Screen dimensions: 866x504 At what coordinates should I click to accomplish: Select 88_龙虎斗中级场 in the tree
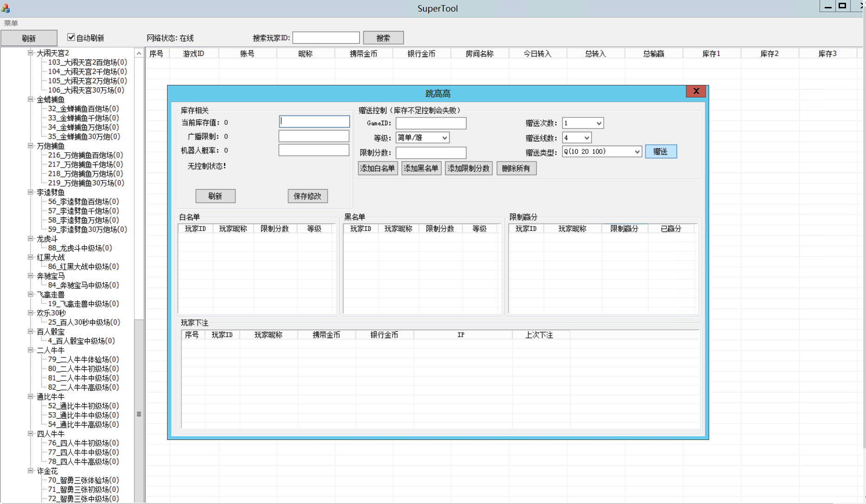point(80,248)
